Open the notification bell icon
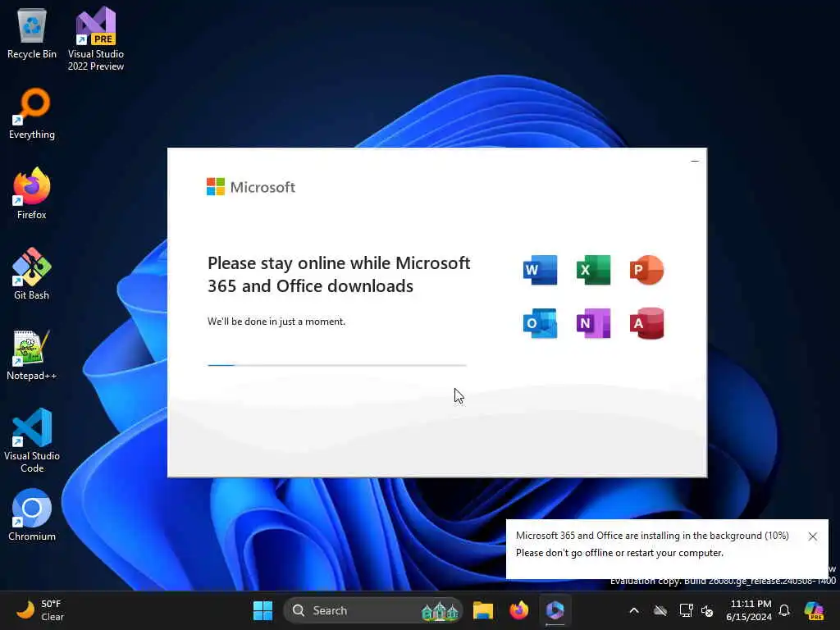This screenshot has height=630, width=840. 784,610
